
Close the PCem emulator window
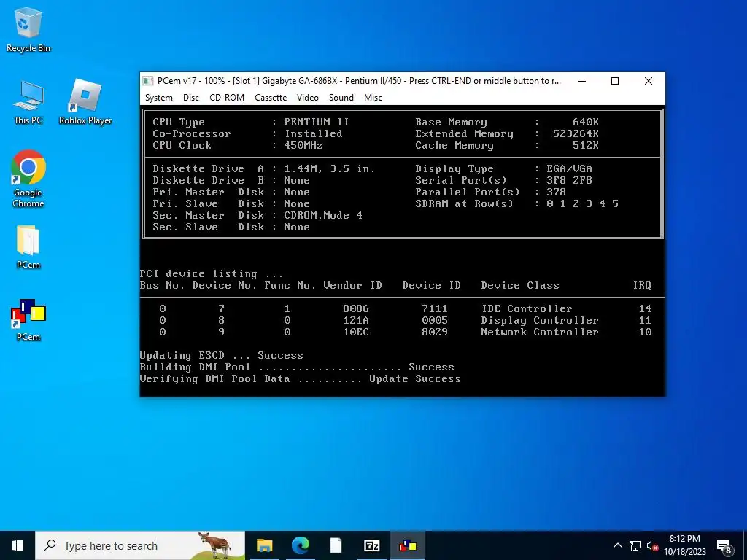click(649, 81)
